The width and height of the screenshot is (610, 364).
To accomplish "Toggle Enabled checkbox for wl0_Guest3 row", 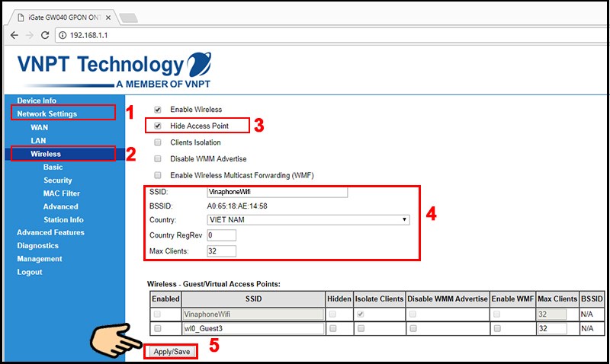I will 158,329.
